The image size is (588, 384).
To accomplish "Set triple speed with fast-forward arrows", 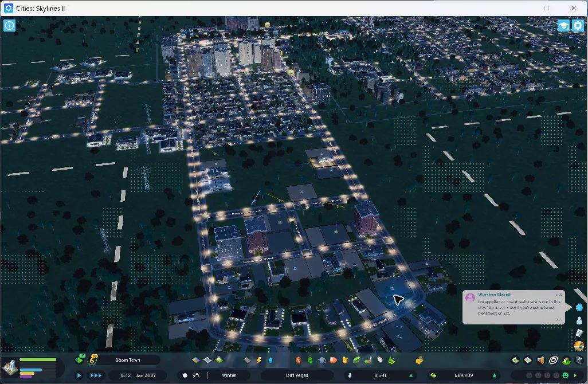I will 96,375.
